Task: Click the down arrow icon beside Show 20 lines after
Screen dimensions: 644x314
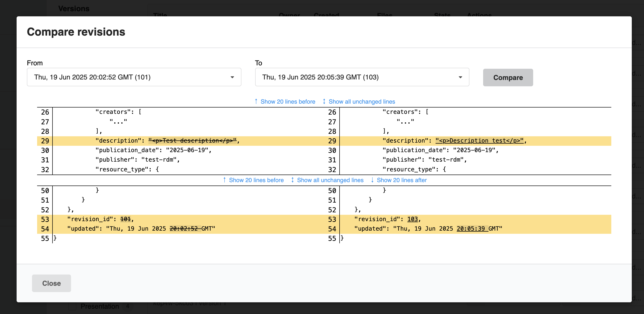Action: pyautogui.click(x=373, y=180)
